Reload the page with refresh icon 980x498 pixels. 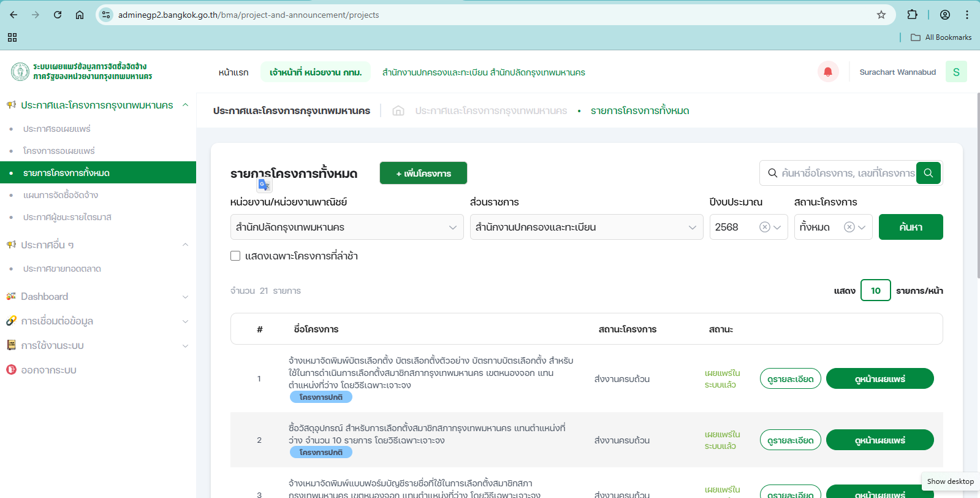tap(58, 15)
